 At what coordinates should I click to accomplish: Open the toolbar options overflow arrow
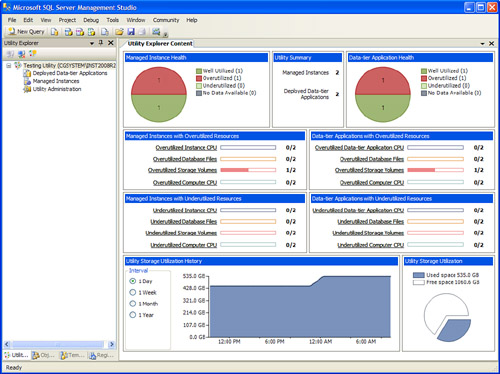click(165, 34)
